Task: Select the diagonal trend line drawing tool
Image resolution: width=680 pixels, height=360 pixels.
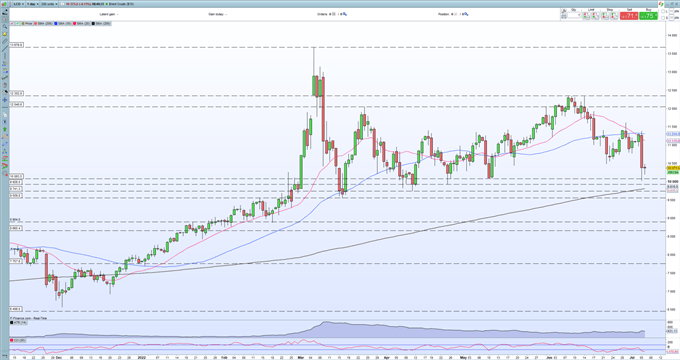Action: tap(5, 49)
